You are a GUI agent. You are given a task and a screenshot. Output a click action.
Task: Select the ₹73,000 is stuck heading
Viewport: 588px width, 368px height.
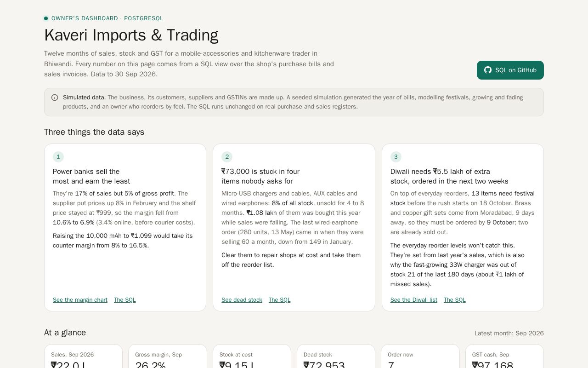(x=260, y=176)
